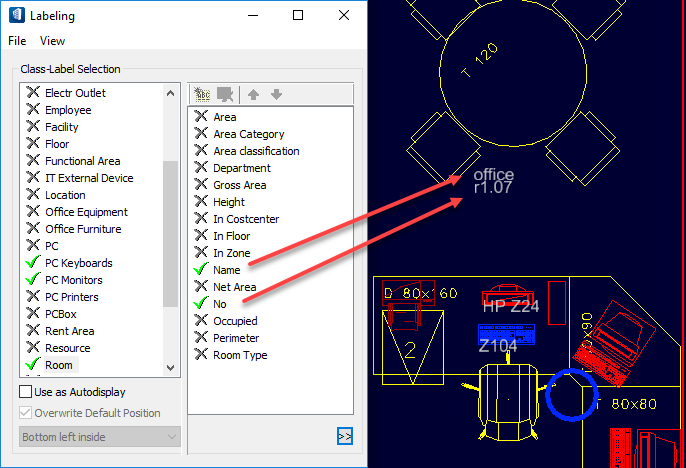Screen dimensions: 686x468
Task: Select PC Printers class
Action: [x=72, y=297]
